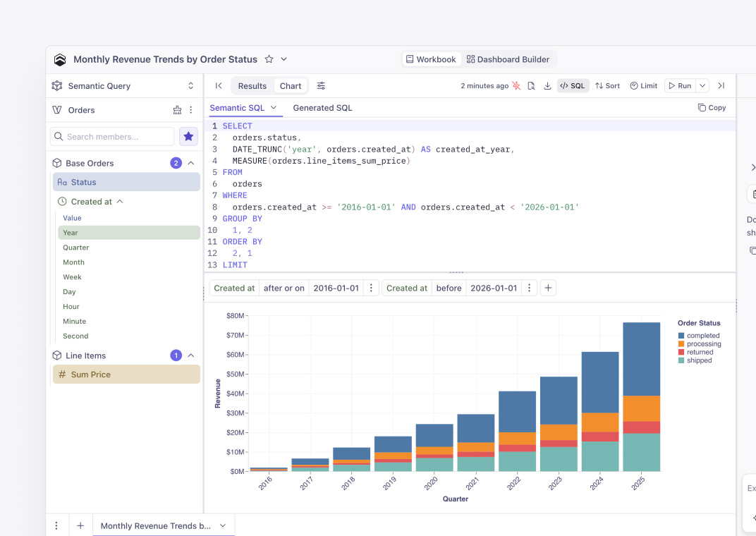Click the editor resize handle dots
The width and height of the screenshot is (756, 536).
(456, 272)
